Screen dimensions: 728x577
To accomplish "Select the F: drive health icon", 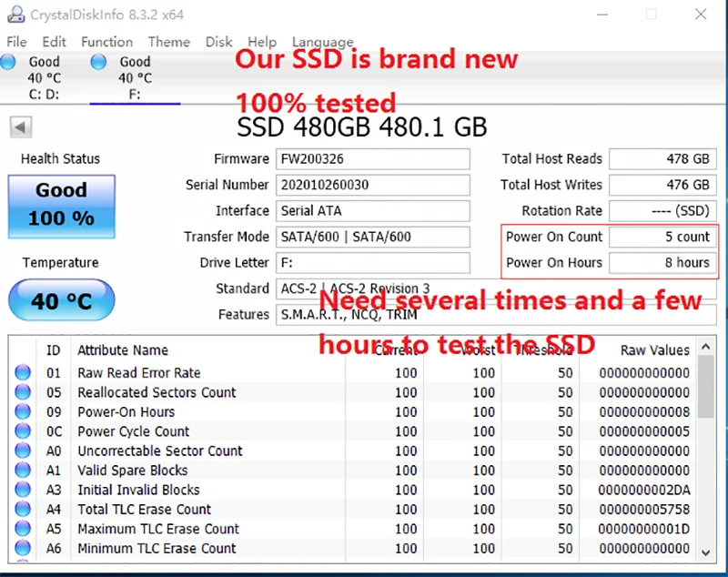I will click(98, 62).
